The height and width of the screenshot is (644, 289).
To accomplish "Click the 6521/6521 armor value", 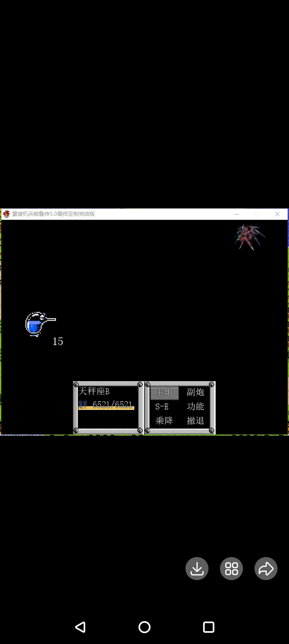I will tap(112, 405).
